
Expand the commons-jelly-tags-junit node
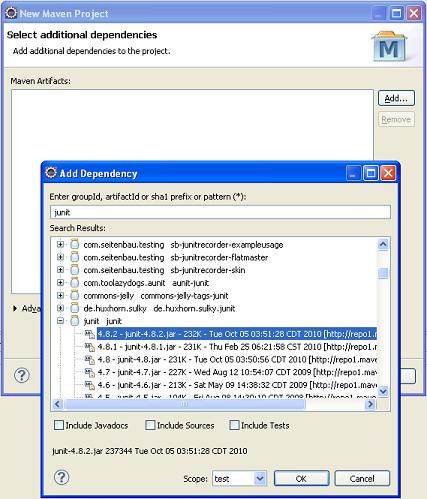(x=60, y=295)
